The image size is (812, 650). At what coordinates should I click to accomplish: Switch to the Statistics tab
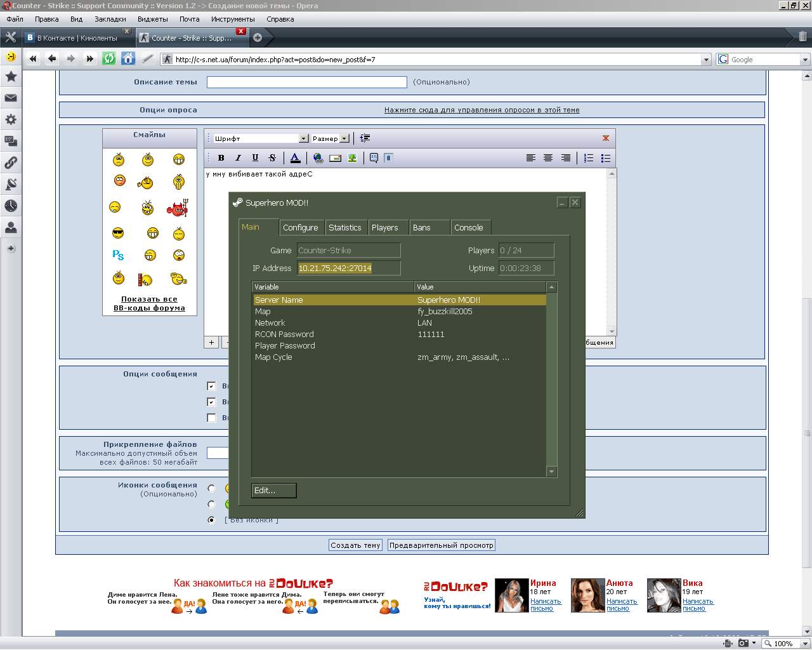[x=345, y=227]
